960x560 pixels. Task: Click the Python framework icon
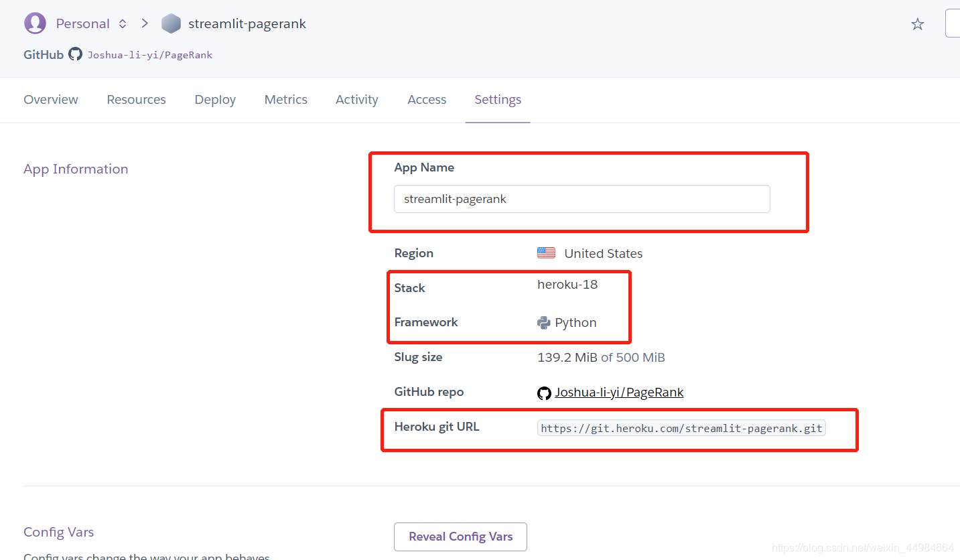544,322
